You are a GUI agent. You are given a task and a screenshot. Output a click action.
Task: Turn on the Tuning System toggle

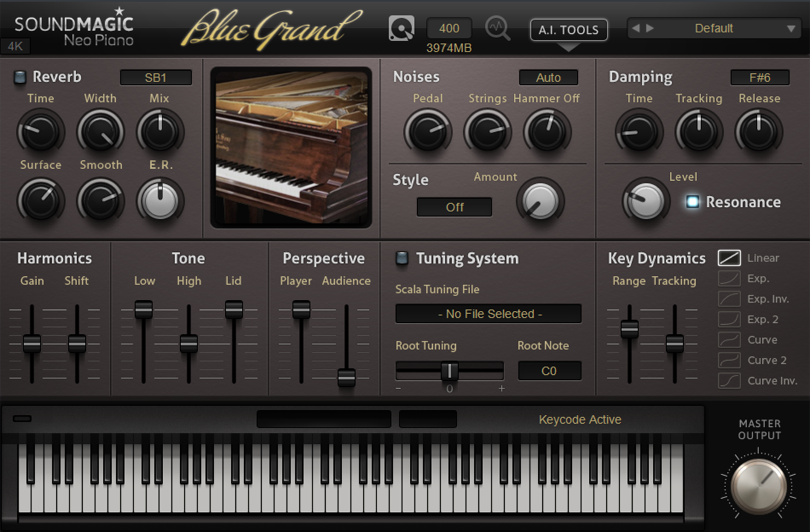[402, 258]
